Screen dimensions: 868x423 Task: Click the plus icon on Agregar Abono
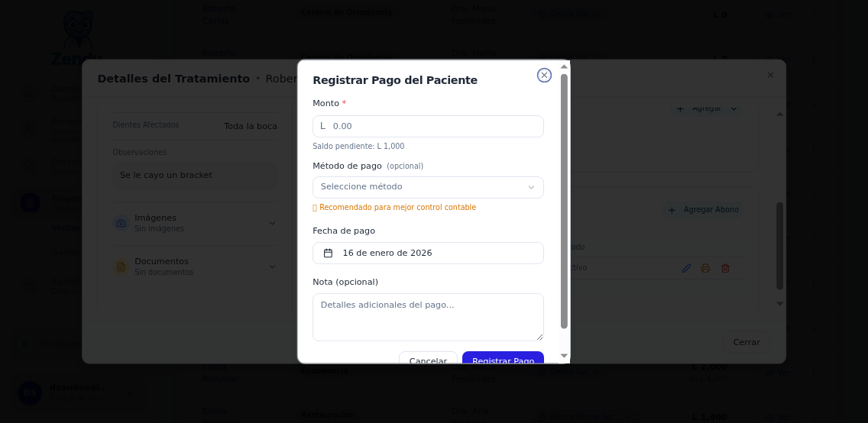coord(672,210)
